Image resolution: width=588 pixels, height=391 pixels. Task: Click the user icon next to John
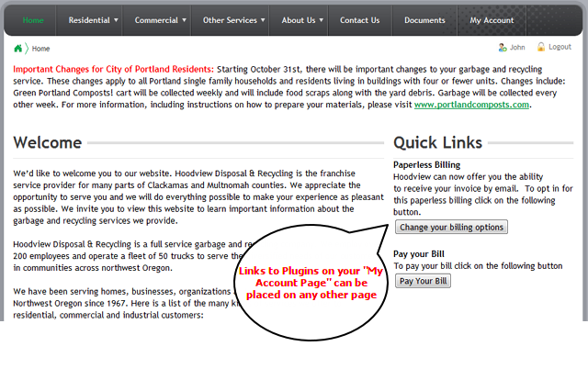coord(503,48)
